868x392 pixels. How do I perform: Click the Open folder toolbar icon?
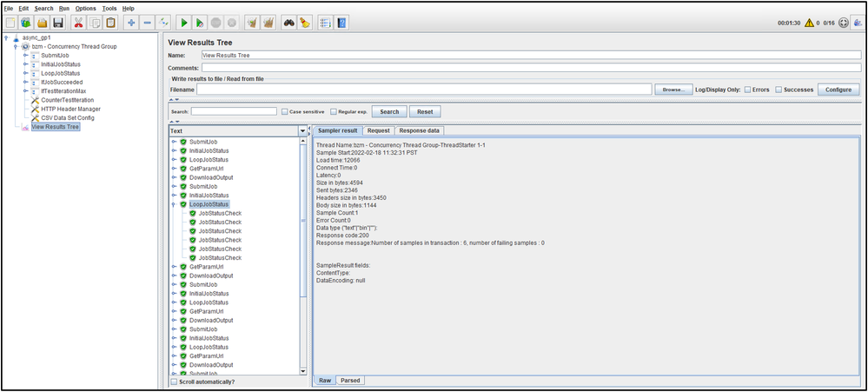43,23
